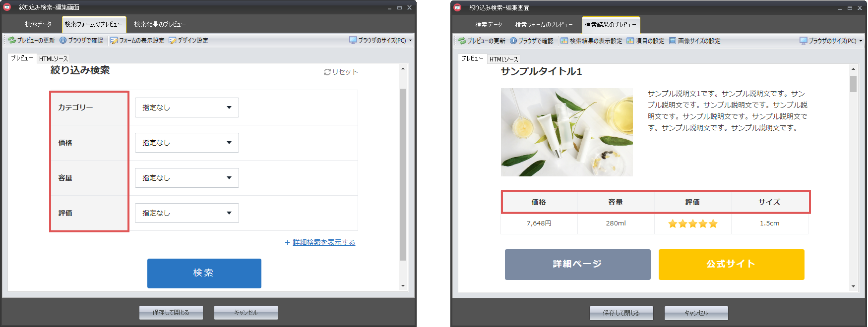Image resolution: width=868 pixels, height=327 pixels.
Task: Click the yellow 公式サイト button
Action: point(731,264)
